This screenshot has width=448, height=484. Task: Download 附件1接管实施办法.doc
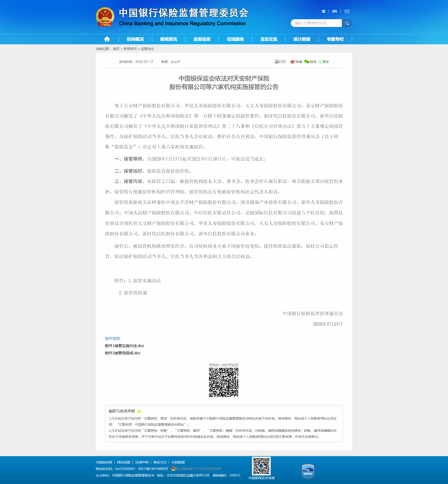click(x=124, y=346)
